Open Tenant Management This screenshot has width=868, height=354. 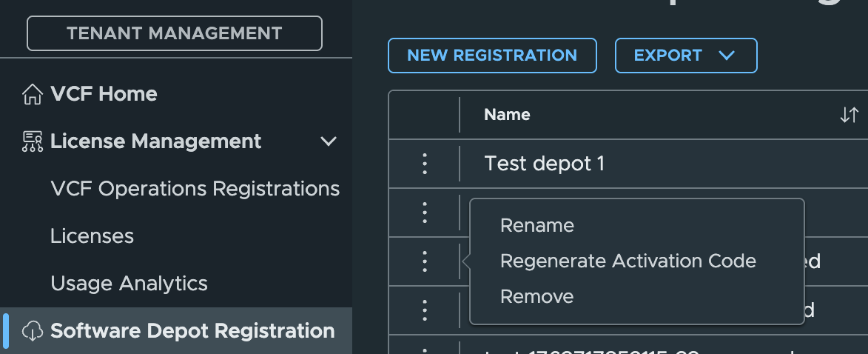pos(175,33)
